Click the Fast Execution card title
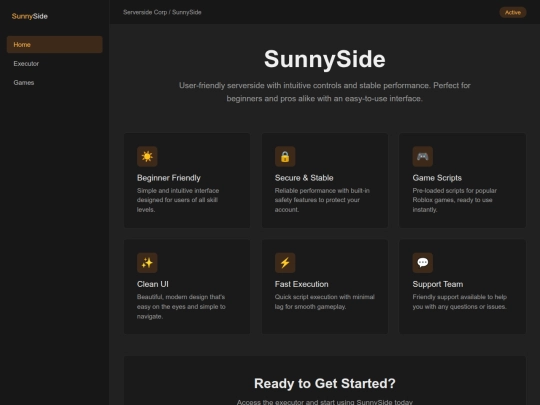540x405 pixels. coord(301,284)
